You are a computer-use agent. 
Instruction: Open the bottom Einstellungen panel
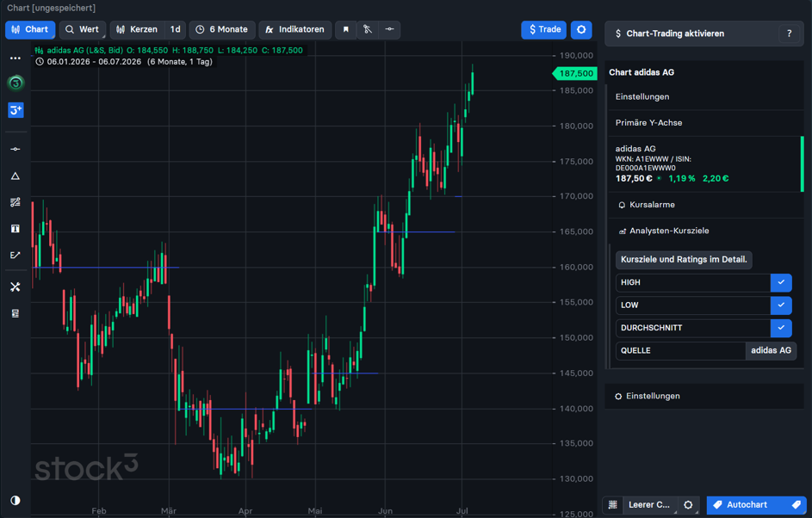coord(704,397)
